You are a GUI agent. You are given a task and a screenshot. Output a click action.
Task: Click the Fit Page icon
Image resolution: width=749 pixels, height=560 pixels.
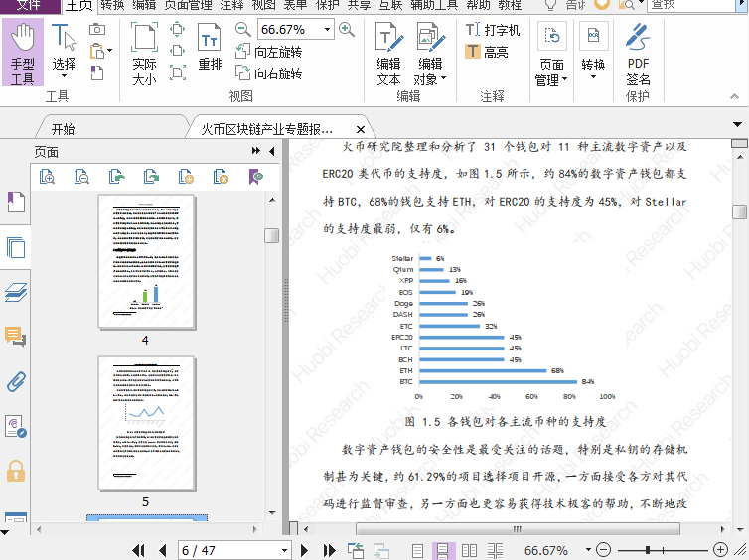pos(177,29)
